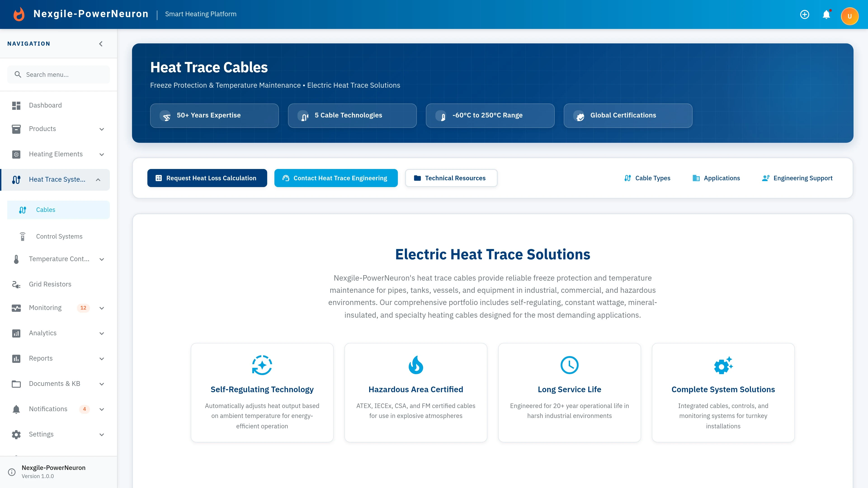Collapse the Heat Trace Systems section
Viewport: 868px width, 488px height.
(98, 180)
